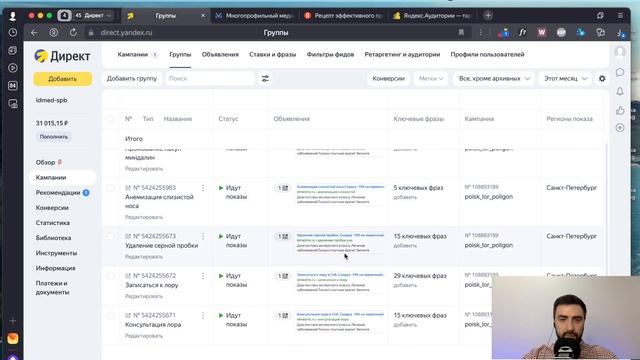Screen dimensions: 640x360
Task: Open the three-dot menu for group 5424255672
Action: click(x=203, y=276)
